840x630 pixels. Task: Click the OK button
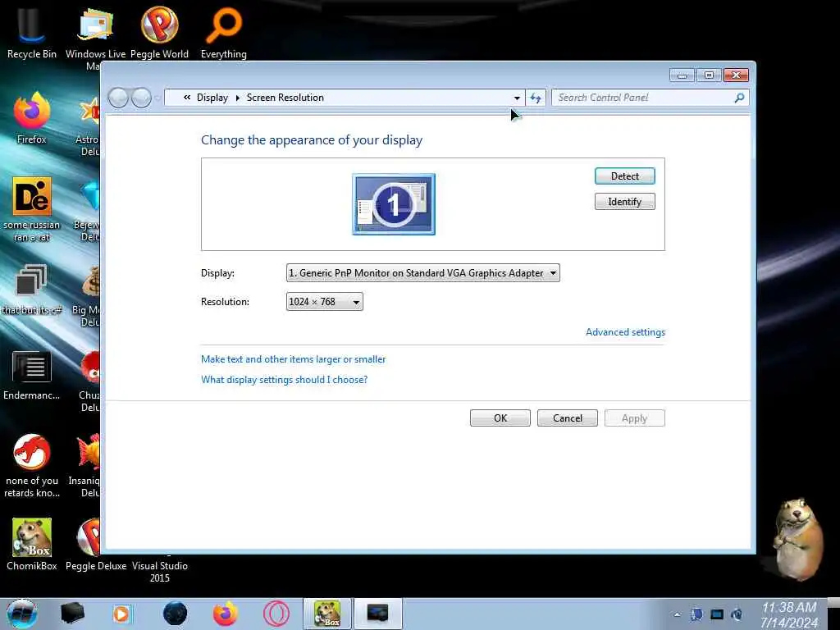point(500,418)
